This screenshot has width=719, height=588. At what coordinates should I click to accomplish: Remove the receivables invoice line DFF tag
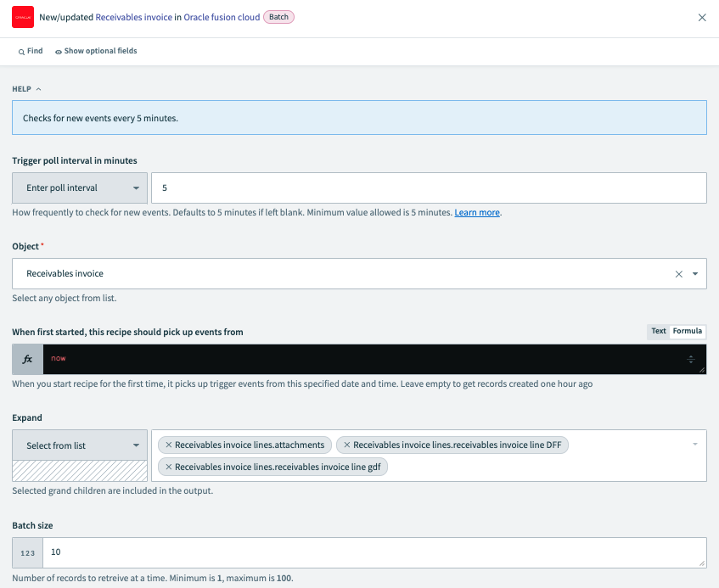coord(346,445)
